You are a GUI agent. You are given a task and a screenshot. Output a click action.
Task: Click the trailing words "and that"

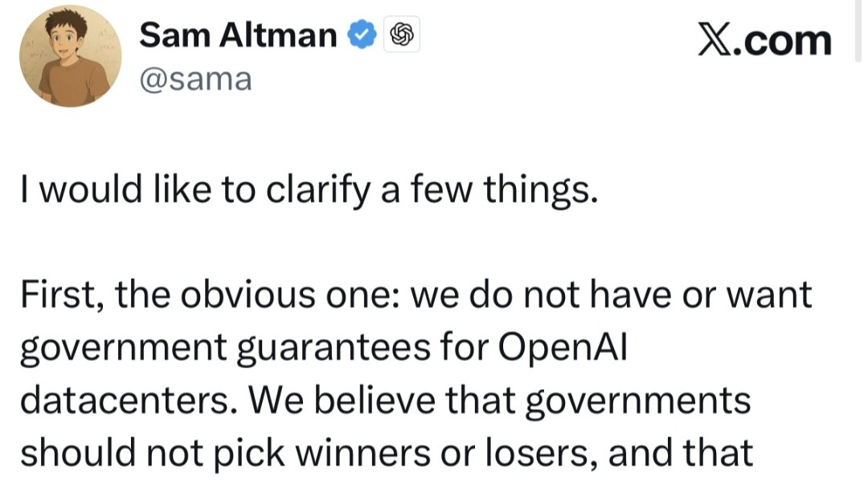click(682, 452)
